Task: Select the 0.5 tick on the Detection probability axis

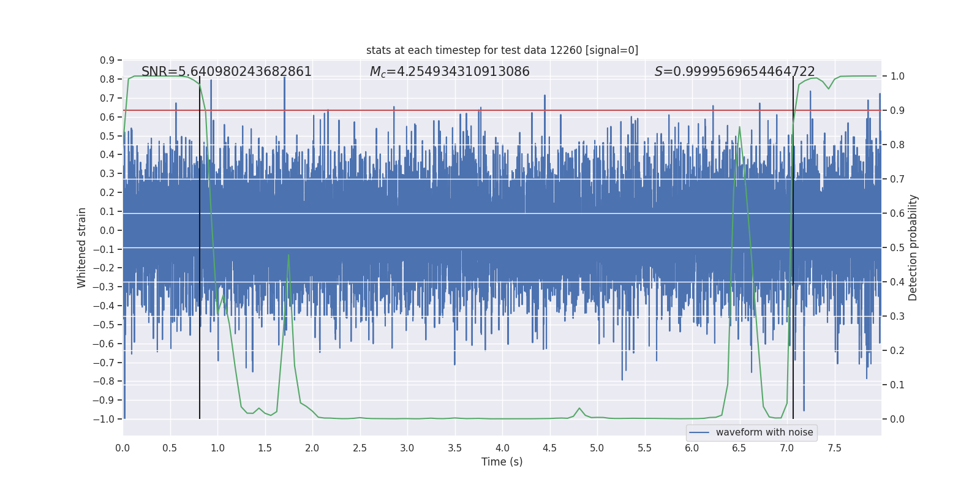Action: tap(897, 248)
